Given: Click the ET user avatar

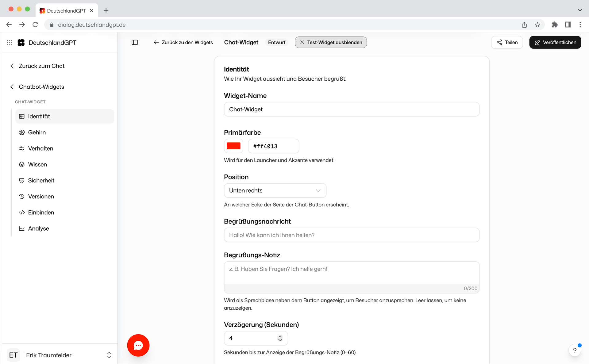Looking at the screenshot, I should [x=13, y=355].
